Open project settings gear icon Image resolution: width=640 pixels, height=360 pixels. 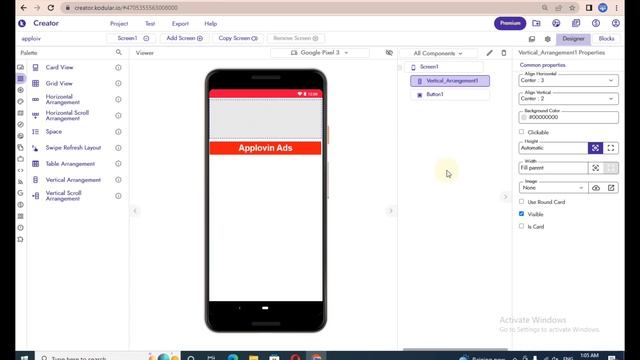547,39
